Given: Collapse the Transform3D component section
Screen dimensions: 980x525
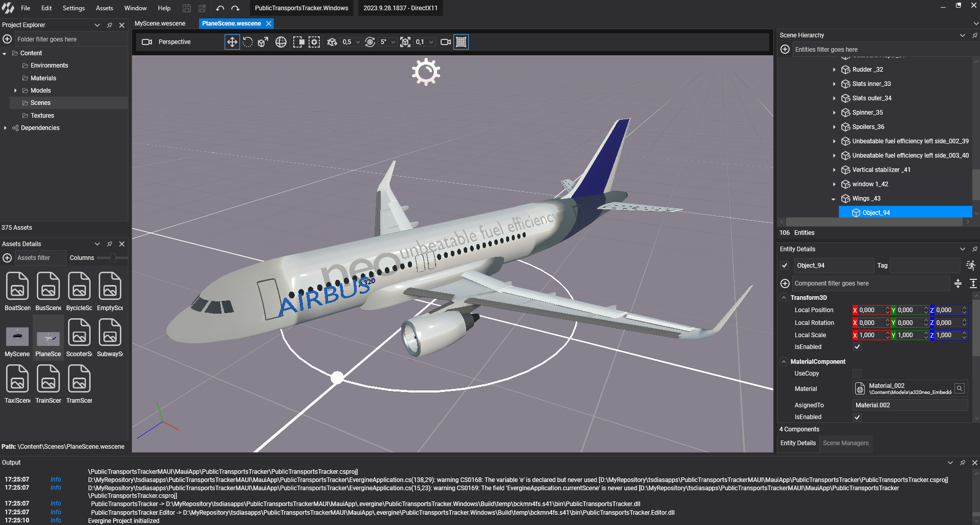Looking at the screenshot, I should [783, 297].
